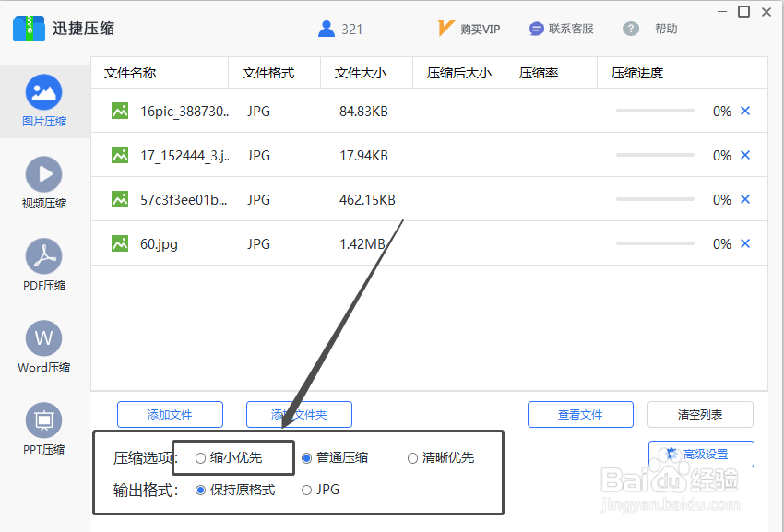
Task: Click the 帮助 help link
Action: (666, 29)
